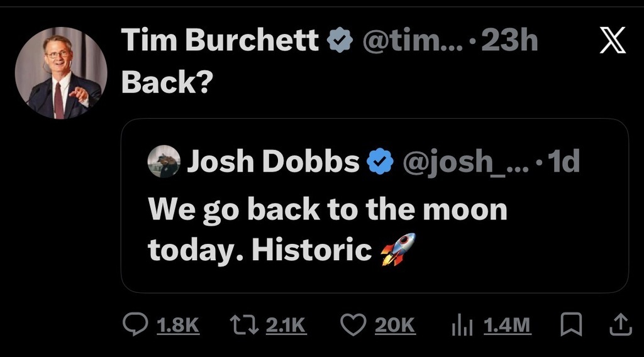Screen dimensions: 644x357
Task: Click the 1.8K replies count
Action: (177, 325)
